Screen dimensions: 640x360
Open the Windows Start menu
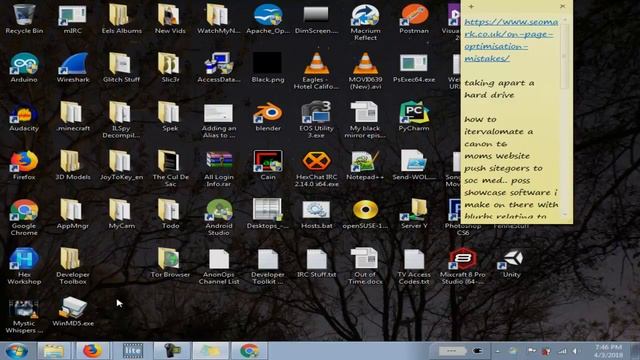coord(17,351)
